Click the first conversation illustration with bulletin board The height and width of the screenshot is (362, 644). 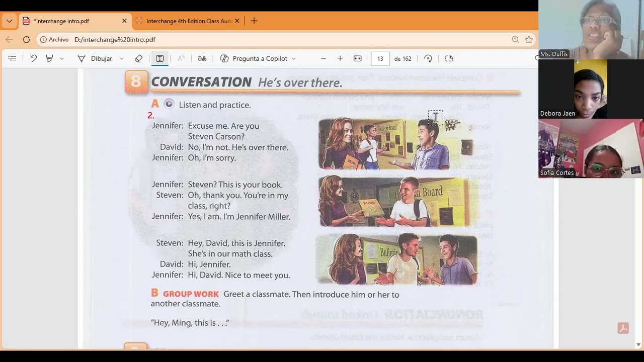pos(396,144)
